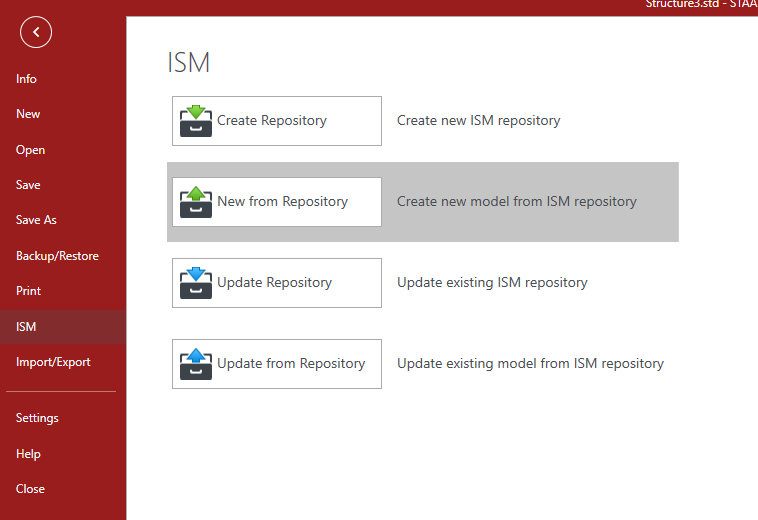
Task: Go to Backup/Restore section
Action: click(57, 256)
